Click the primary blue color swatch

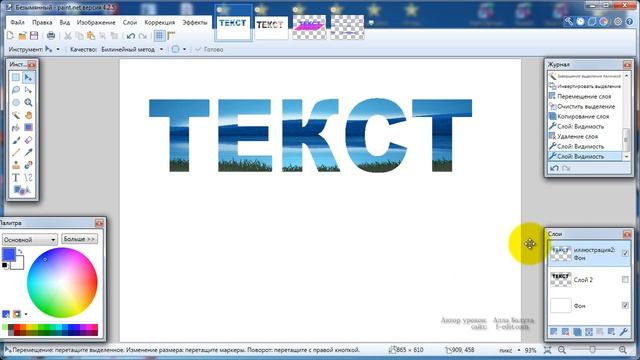9,254
